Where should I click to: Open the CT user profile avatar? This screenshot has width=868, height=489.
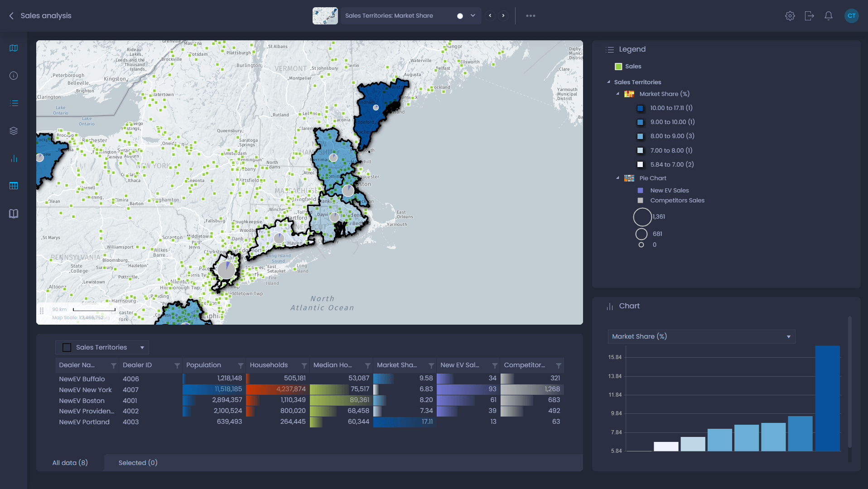[852, 16]
